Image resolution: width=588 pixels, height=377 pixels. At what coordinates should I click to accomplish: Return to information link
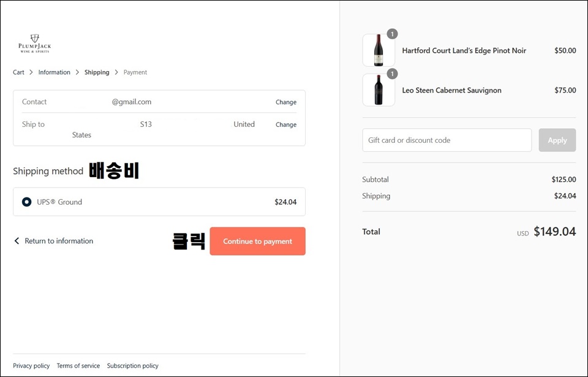[x=59, y=241]
